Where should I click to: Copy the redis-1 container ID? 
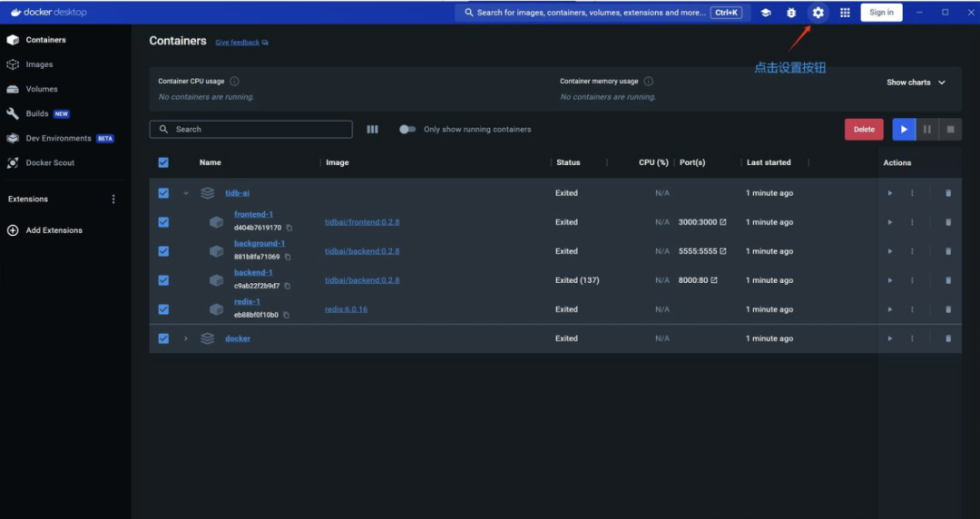pos(286,315)
